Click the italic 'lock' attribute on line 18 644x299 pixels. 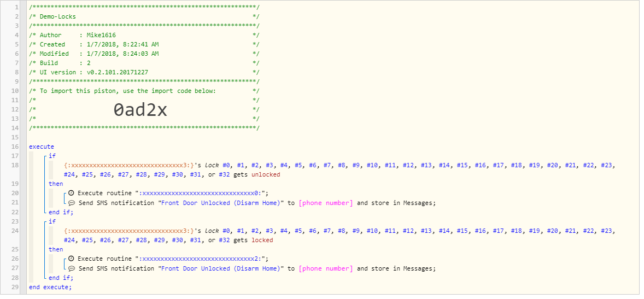click(212, 166)
